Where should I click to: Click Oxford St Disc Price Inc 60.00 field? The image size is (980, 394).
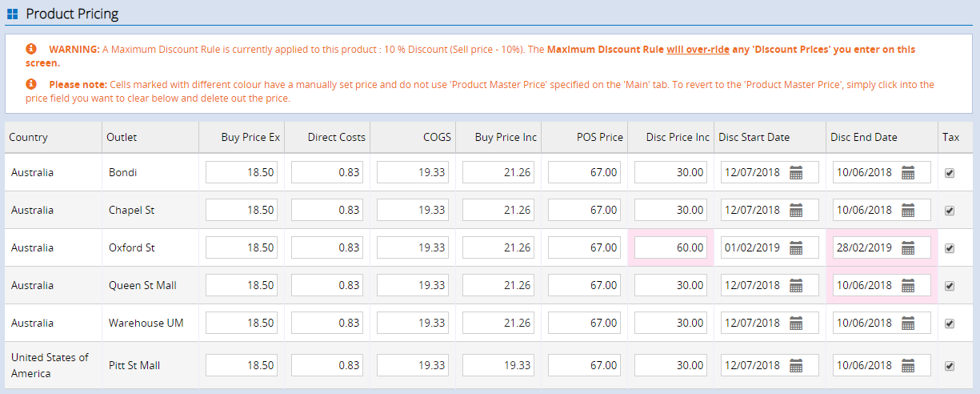pyautogui.click(x=670, y=247)
